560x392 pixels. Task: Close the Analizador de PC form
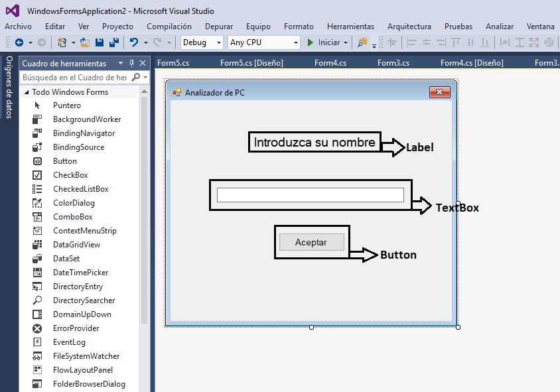(x=440, y=92)
